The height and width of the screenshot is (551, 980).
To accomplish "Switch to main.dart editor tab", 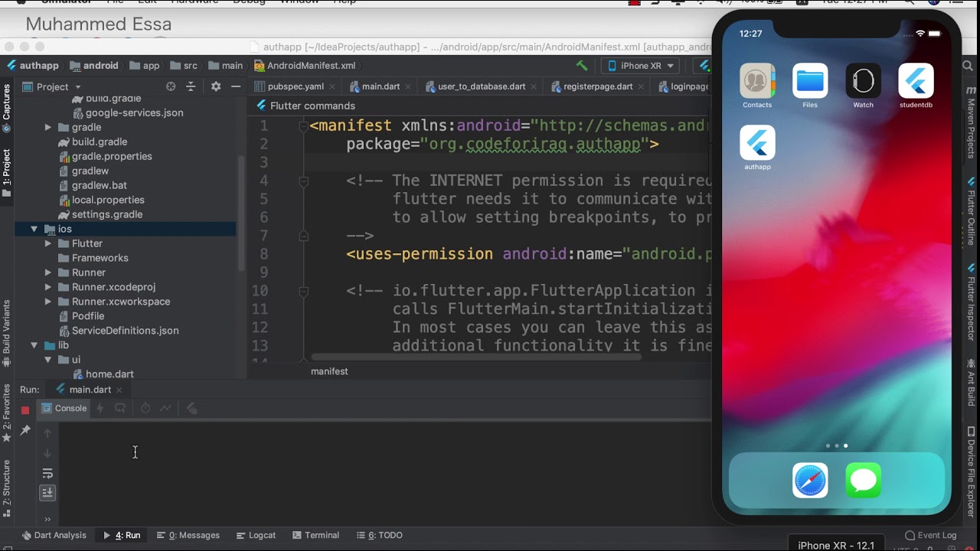I will (381, 86).
